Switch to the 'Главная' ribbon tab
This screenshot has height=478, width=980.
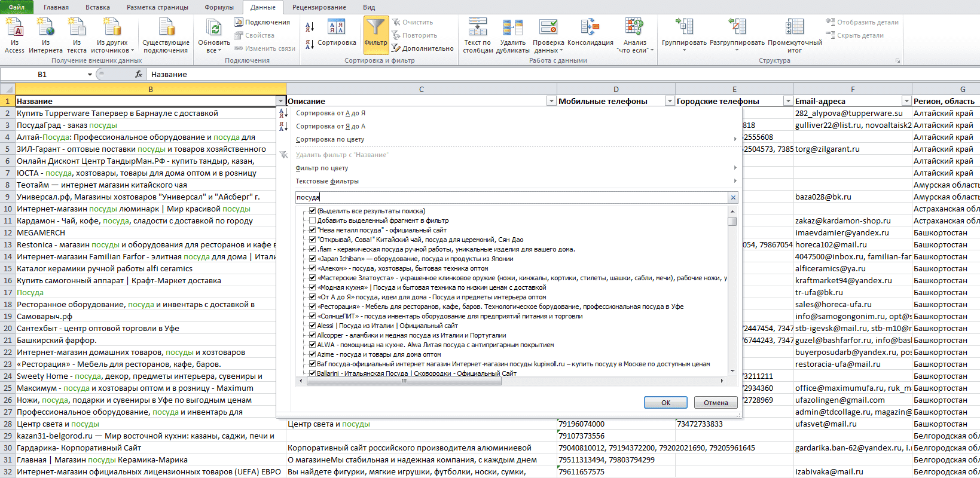click(x=56, y=7)
